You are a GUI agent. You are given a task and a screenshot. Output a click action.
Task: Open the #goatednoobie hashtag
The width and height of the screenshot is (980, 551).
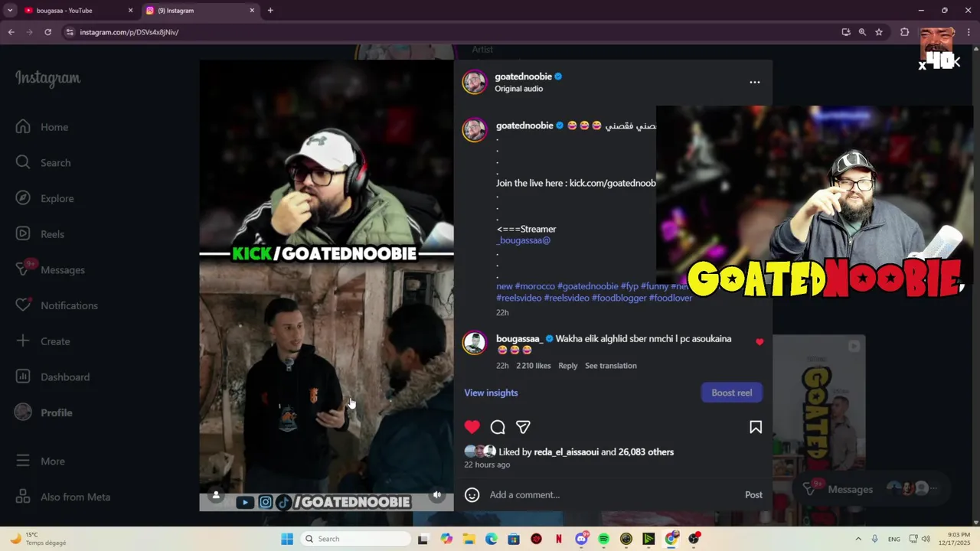588,286
